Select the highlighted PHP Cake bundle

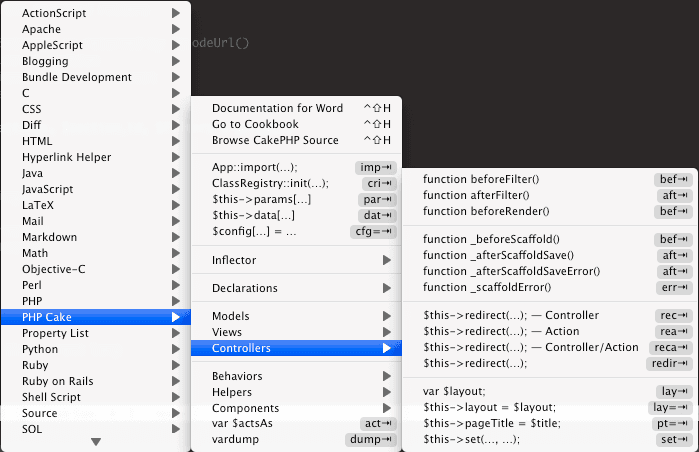pos(96,317)
